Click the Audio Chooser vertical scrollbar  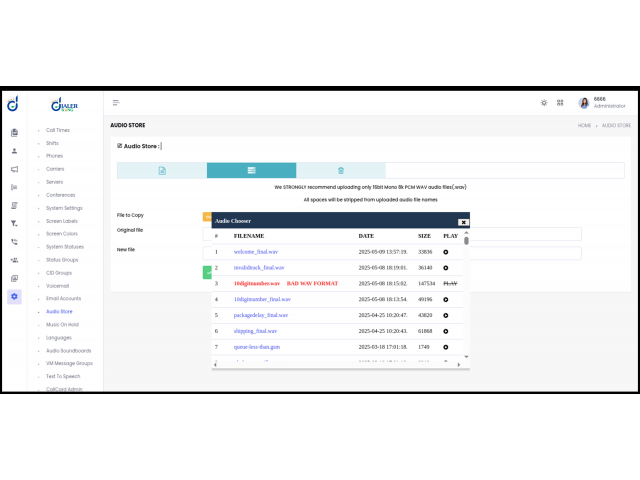pos(466,241)
